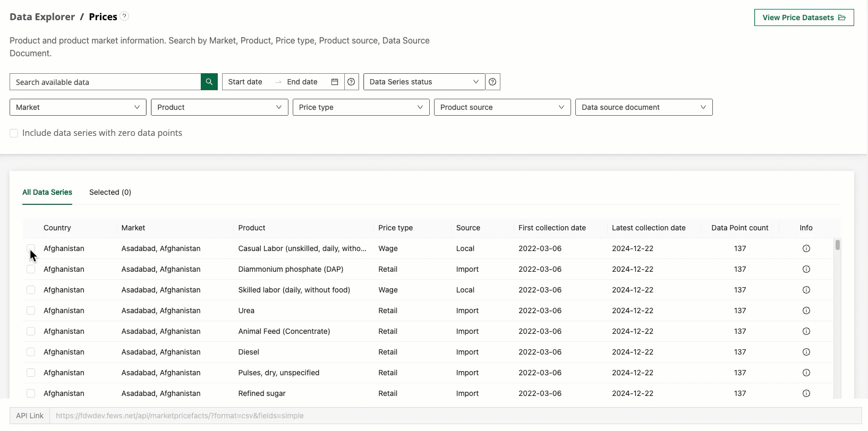Click help icon beside Data Series status
The image size is (868, 431).
pyautogui.click(x=492, y=82)
